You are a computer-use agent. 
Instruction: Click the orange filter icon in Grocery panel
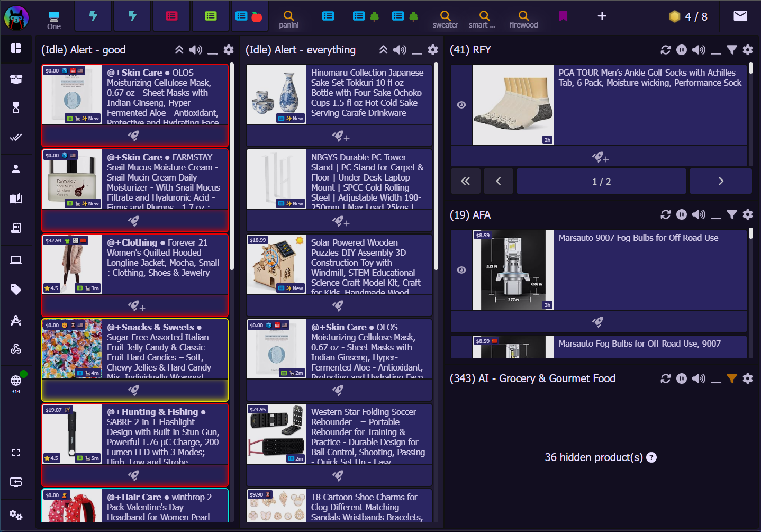click(x=732, y=378)
